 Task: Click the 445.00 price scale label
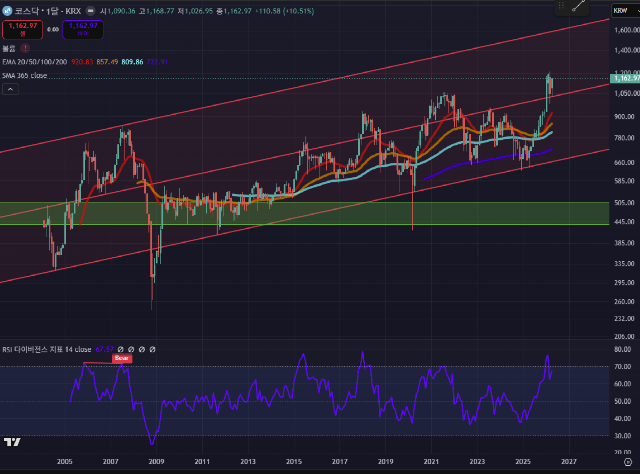click(624, 222)
